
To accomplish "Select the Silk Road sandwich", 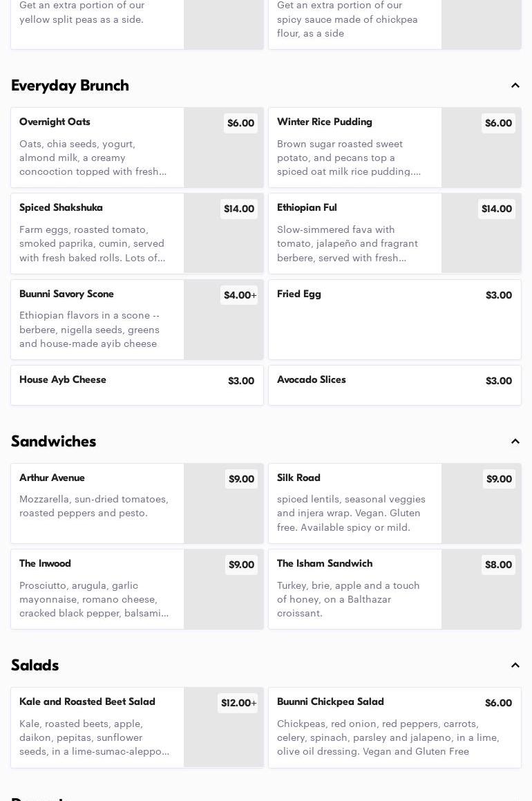I will (x=395, y=503).
